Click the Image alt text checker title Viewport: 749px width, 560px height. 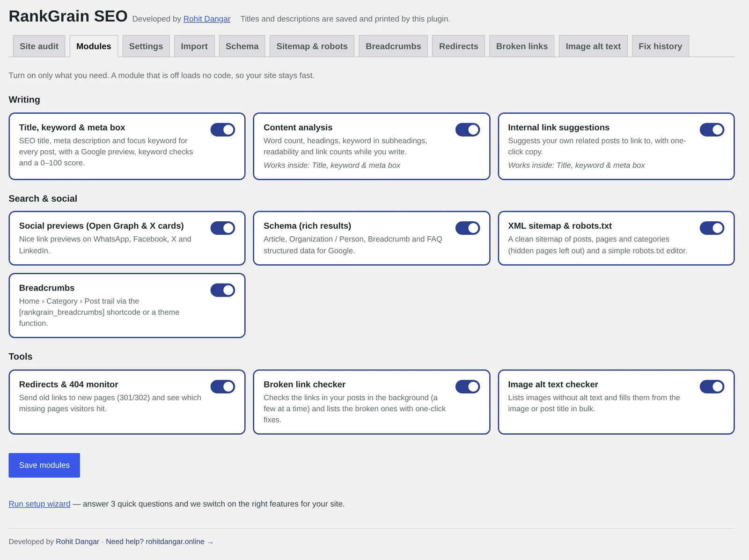pyautogui.click(x=553, y=384)
